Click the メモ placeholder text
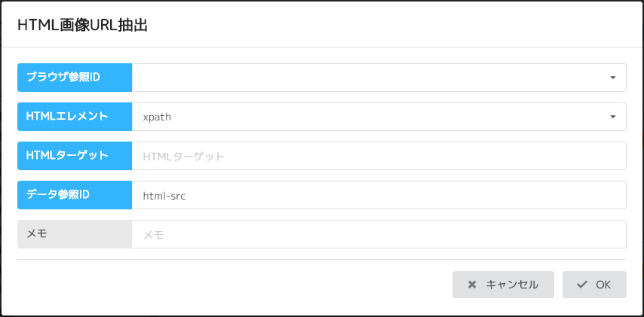 [153, 235]
